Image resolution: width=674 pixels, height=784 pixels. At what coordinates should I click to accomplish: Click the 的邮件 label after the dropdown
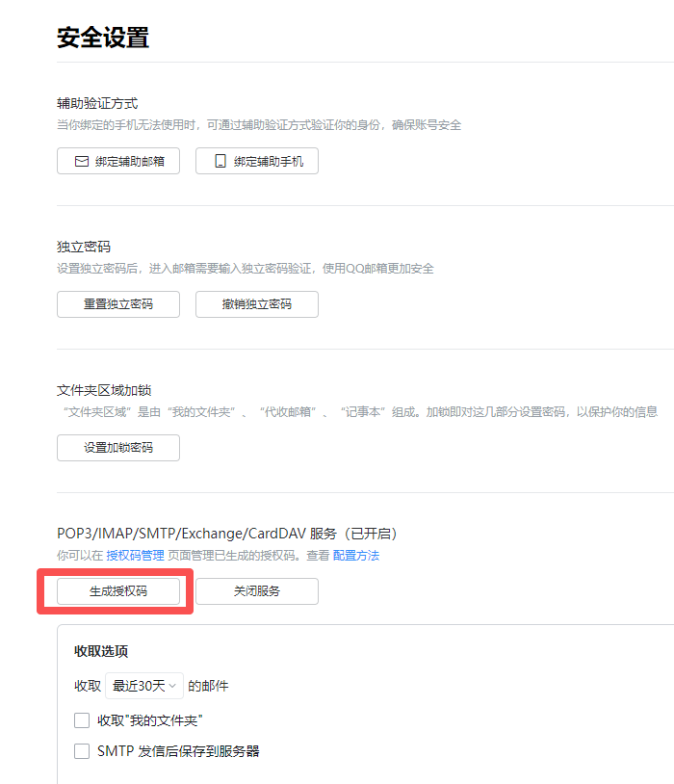click(x=208, y=686)
